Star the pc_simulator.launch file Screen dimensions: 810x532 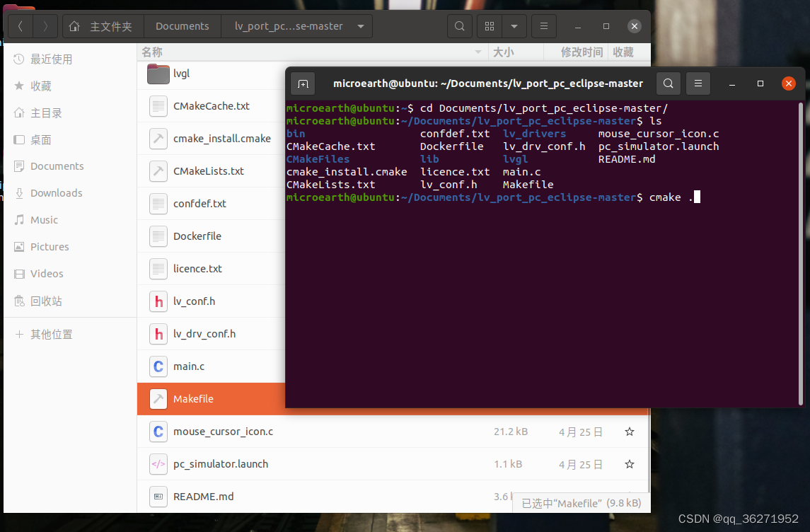coord(629,464)
